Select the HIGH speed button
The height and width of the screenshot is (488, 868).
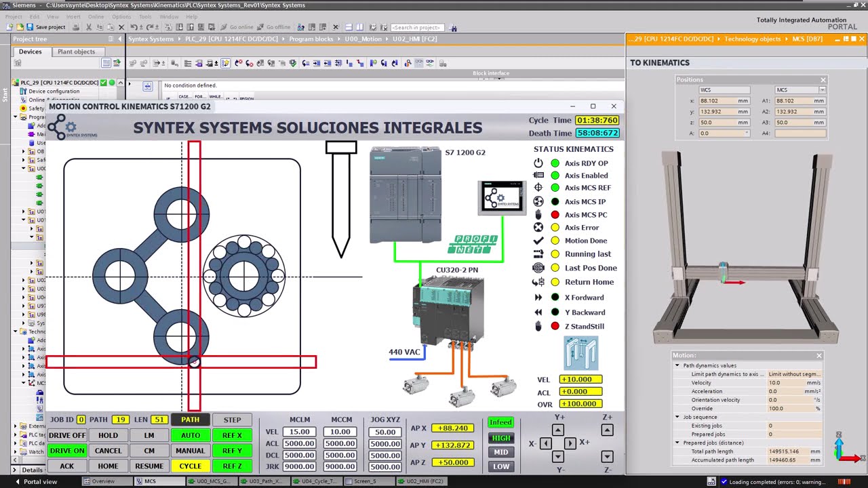coord(500,438)
